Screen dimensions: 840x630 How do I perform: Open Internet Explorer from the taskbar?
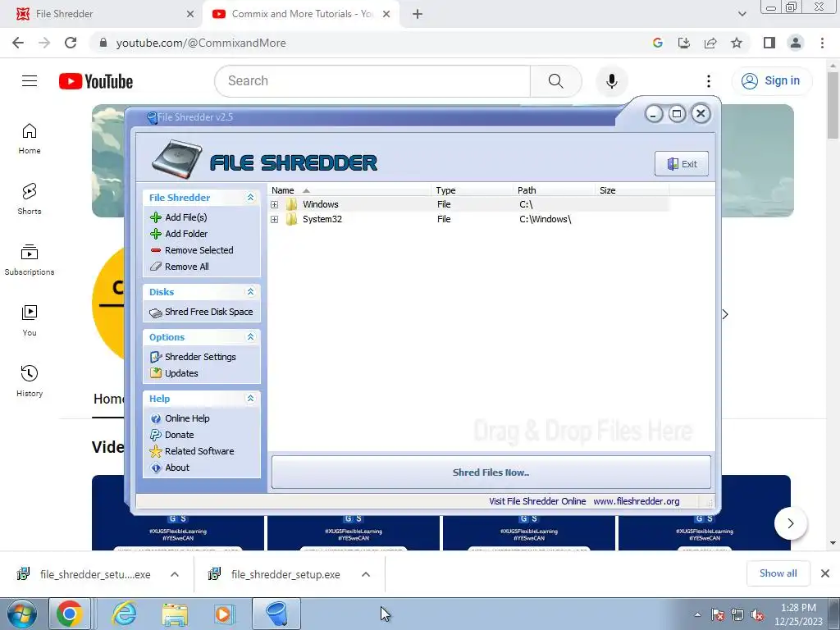(125, 614)
